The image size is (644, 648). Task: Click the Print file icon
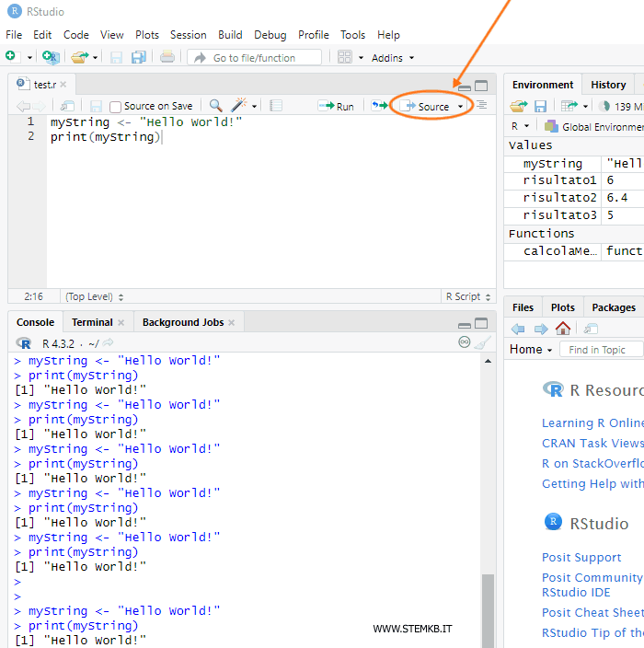167,57
